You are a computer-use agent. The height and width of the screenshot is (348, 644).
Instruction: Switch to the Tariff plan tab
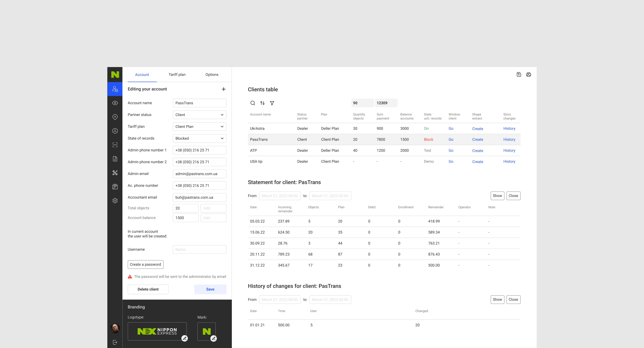click(x=177, y=74)
